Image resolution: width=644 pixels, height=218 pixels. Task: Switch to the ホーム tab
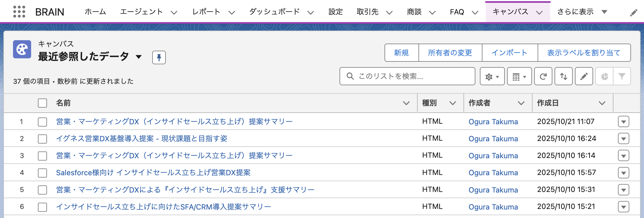95,12
